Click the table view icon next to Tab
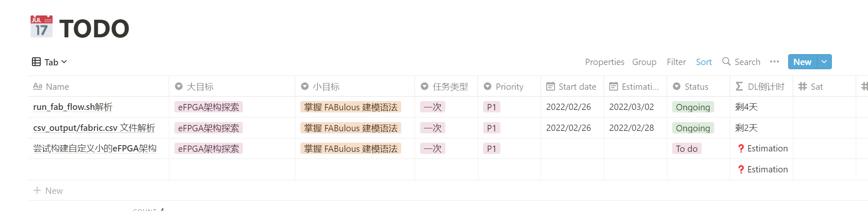This screenshot has height=211, width=868. [37, 62]
